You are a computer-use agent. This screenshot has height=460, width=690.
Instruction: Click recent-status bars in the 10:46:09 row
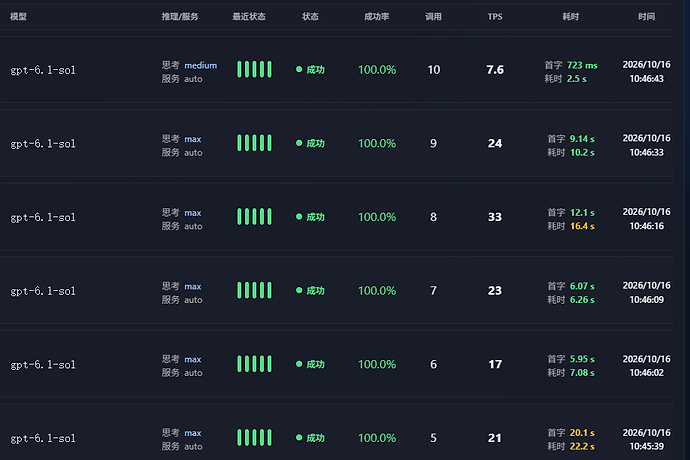(254, 291)
